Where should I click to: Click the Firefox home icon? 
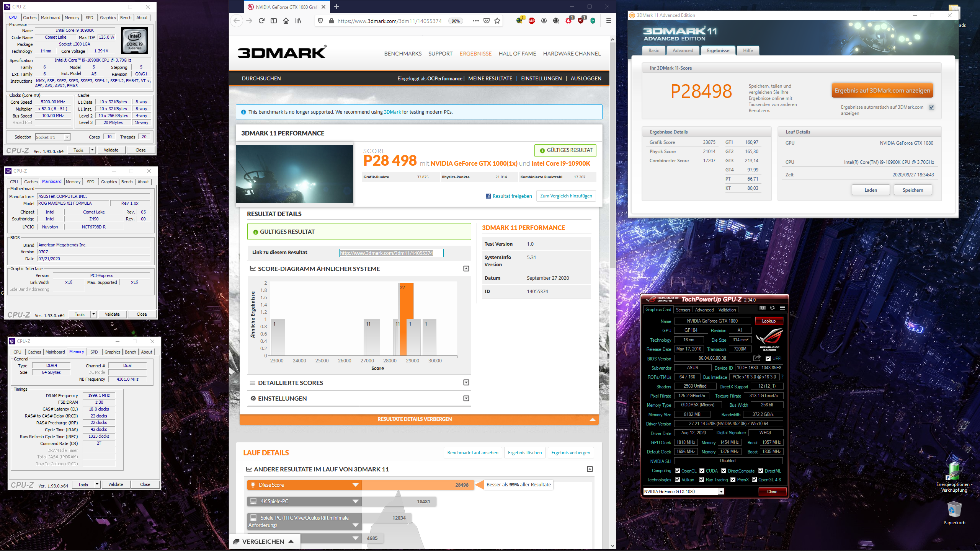(x=286, y=21)
